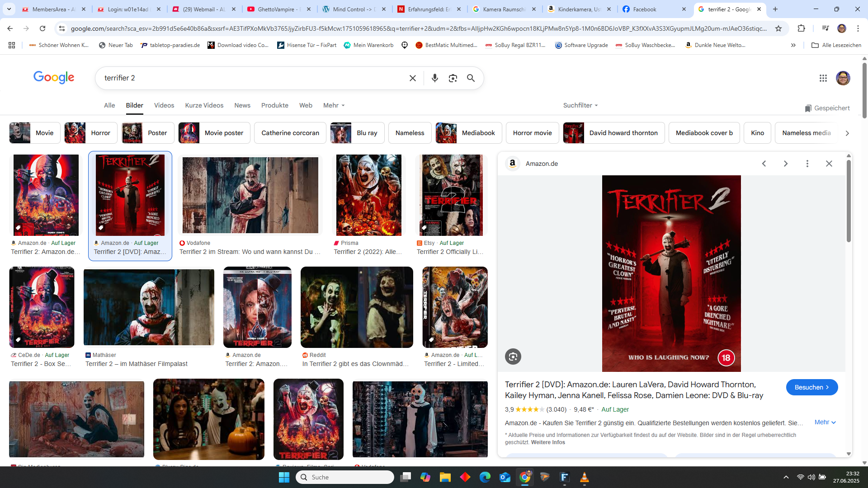Switch to News results tab
The image size is (868, 488).
point(242,105)
